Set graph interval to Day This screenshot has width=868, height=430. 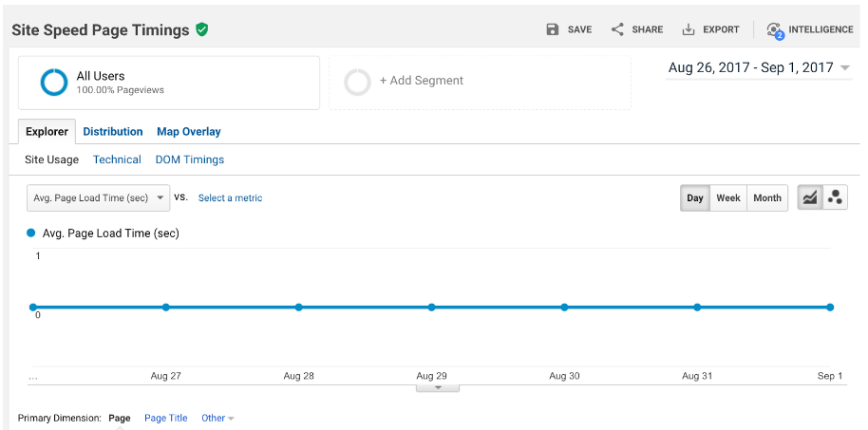pos(695,197)
